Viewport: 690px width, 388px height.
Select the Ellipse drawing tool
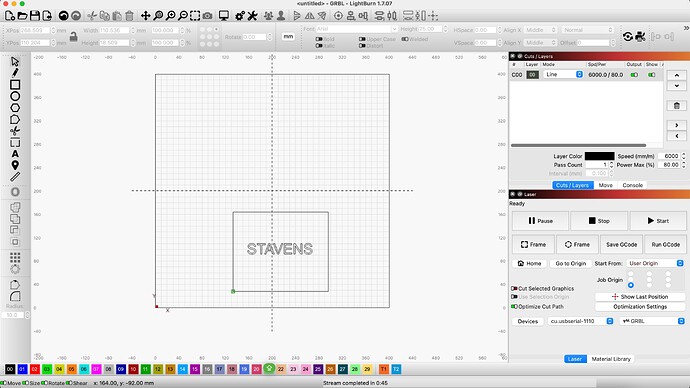pos(15,96)
